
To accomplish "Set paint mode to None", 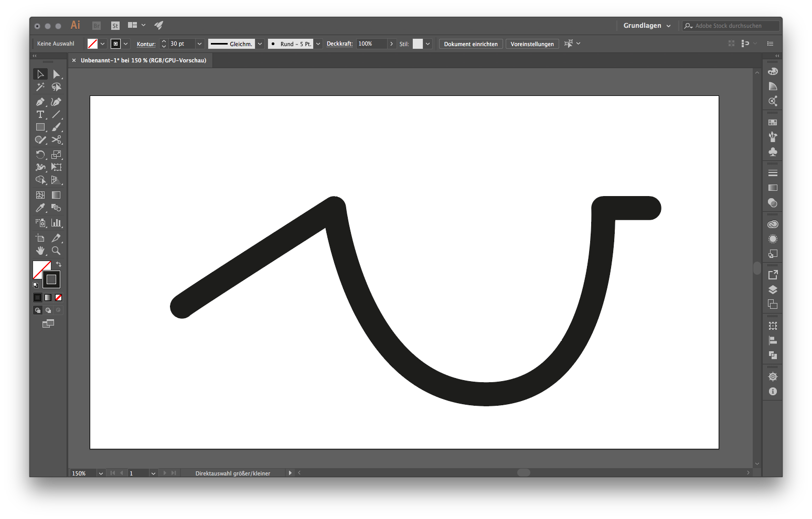I will click(x=59, y=297).
